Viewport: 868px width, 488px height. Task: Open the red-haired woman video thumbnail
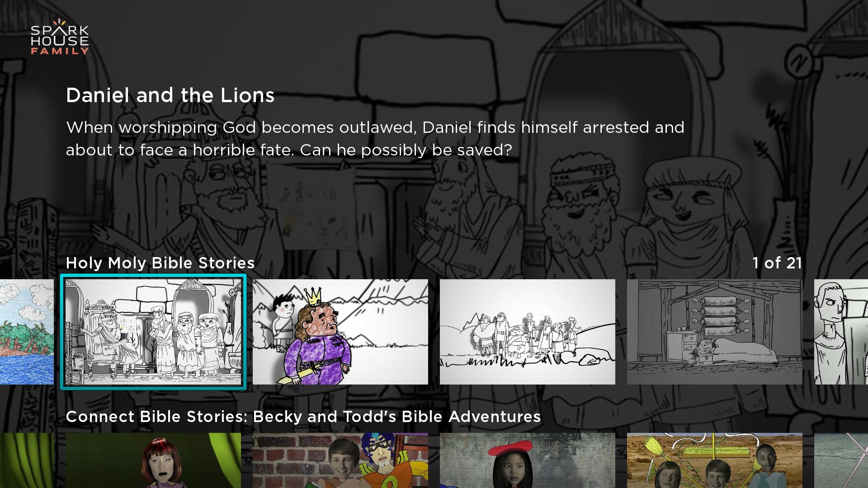tap(153, 460)
